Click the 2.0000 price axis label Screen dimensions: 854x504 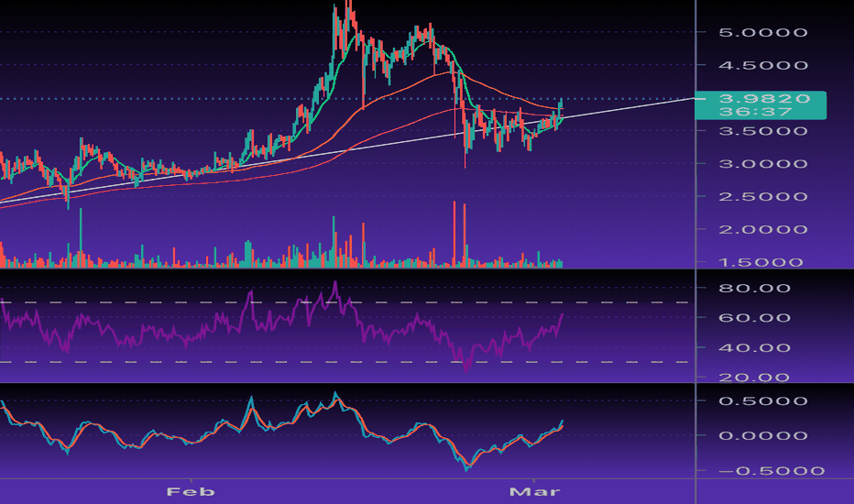click(x=763, y=229)
